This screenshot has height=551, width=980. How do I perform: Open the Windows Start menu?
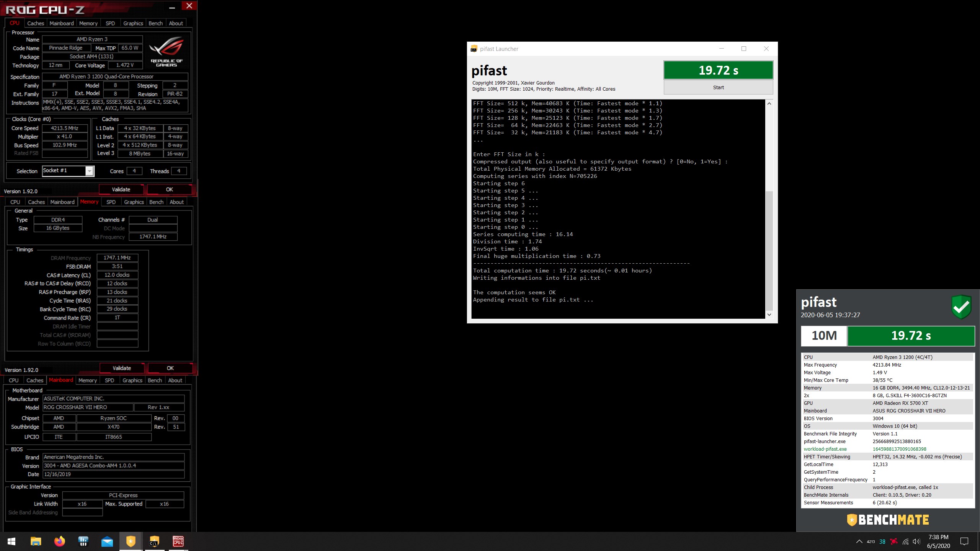click(x=11, y=541)
